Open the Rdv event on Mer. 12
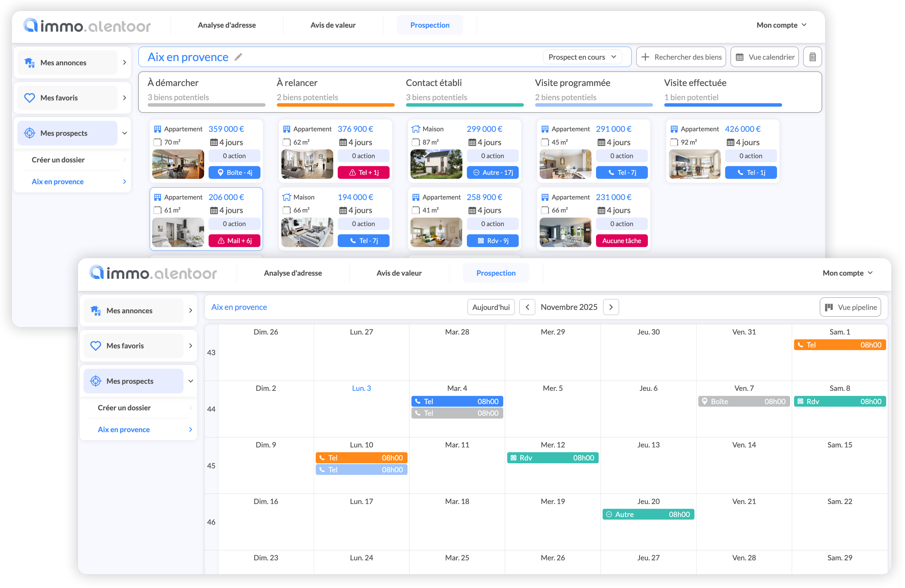This screenshot has height=588, width=905. tap(553, 458)
